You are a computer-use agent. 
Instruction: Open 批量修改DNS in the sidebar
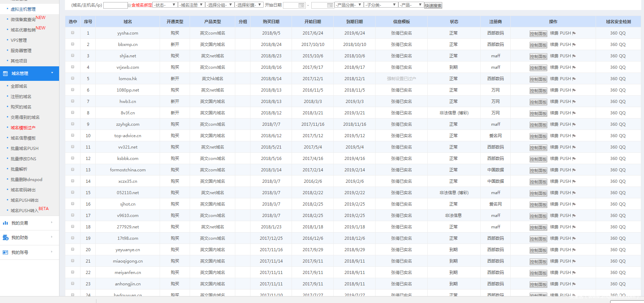(x=23, y=159)
